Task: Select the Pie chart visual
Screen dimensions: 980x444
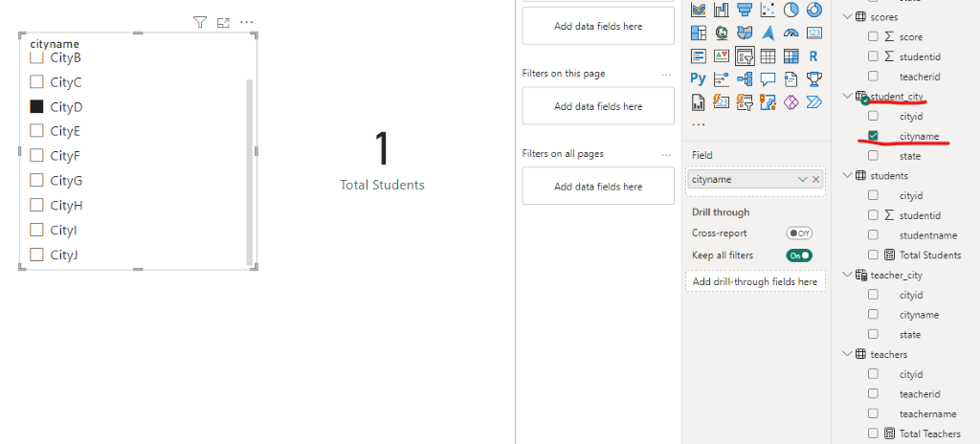Action: pyautogui.click(x=791, y=10)
